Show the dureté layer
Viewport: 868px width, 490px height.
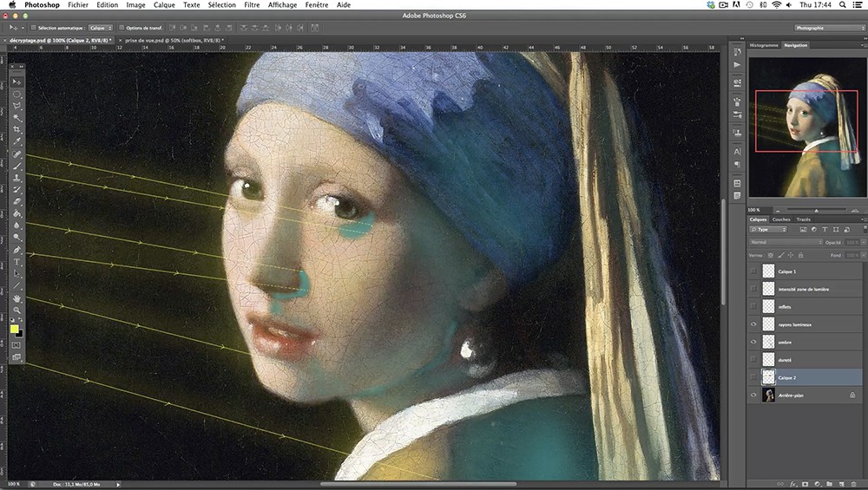[x=753, y=360]
